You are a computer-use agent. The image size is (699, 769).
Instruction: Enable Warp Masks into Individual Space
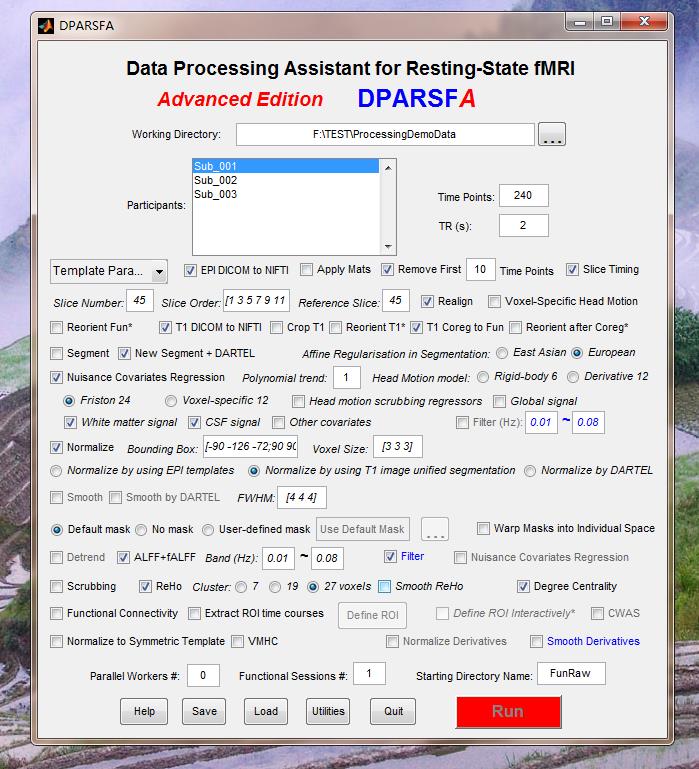tap(483, 529)
